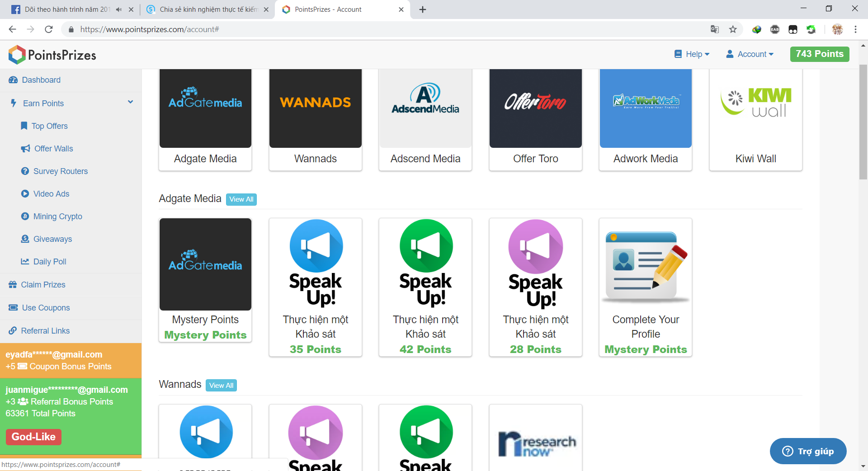
Task: Click the eyadfa Coupon Bonus Points notification
Action: [71, 360]
